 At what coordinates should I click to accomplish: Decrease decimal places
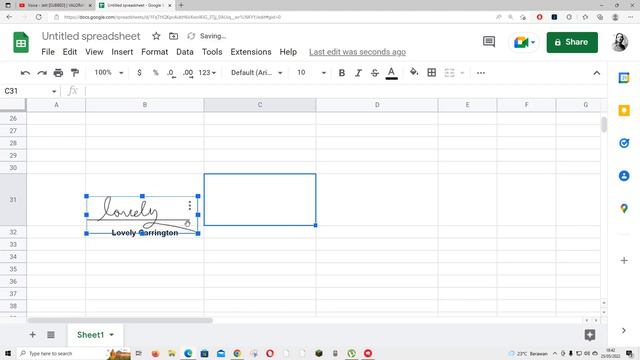[171, 73]
